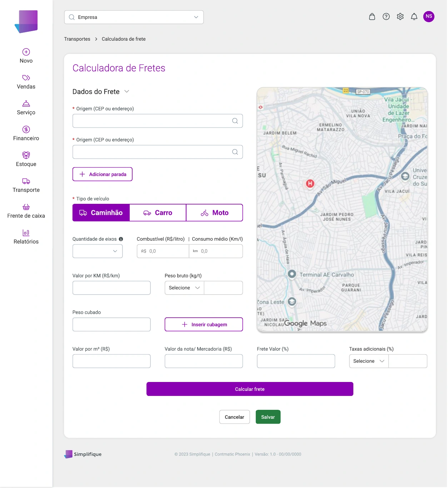Open Peso bruto unit Selecione dropdown
Viewport: 448px width, 488px height.
pyautogui.click(x=184, y=288)
